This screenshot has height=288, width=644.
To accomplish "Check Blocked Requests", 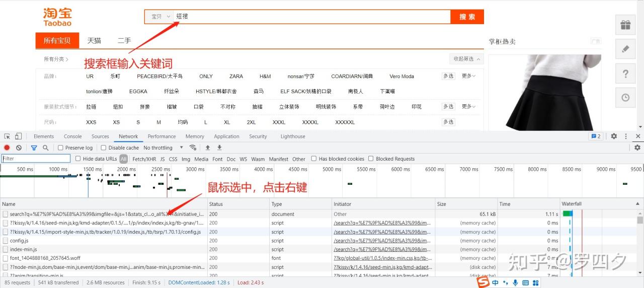I will [371, 159].
